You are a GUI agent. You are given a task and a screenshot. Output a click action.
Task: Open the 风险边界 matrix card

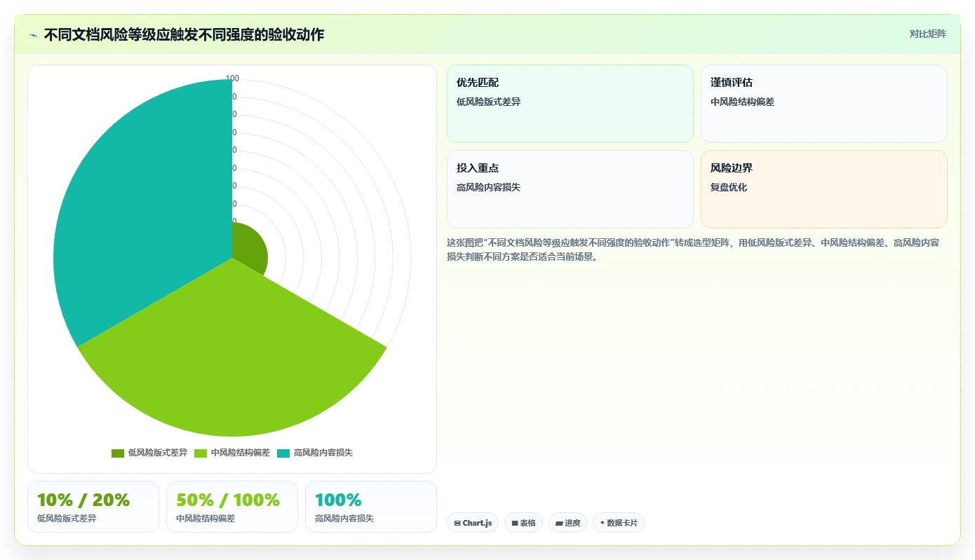pos(823,189)
